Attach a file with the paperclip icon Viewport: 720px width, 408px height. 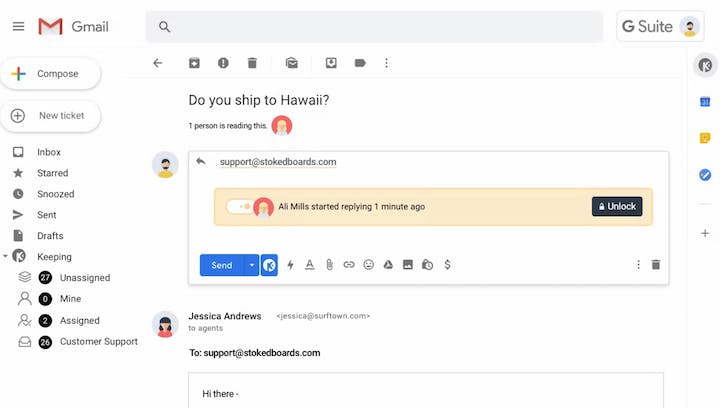point(329,265)
